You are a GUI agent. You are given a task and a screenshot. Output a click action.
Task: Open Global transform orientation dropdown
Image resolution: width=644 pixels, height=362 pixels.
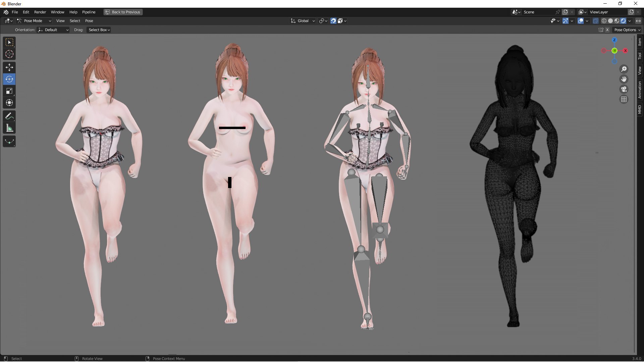point(303,21)
